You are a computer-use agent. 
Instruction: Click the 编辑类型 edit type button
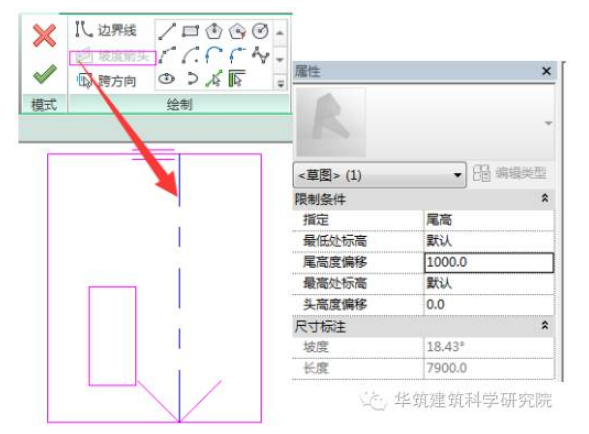point(509,174)
